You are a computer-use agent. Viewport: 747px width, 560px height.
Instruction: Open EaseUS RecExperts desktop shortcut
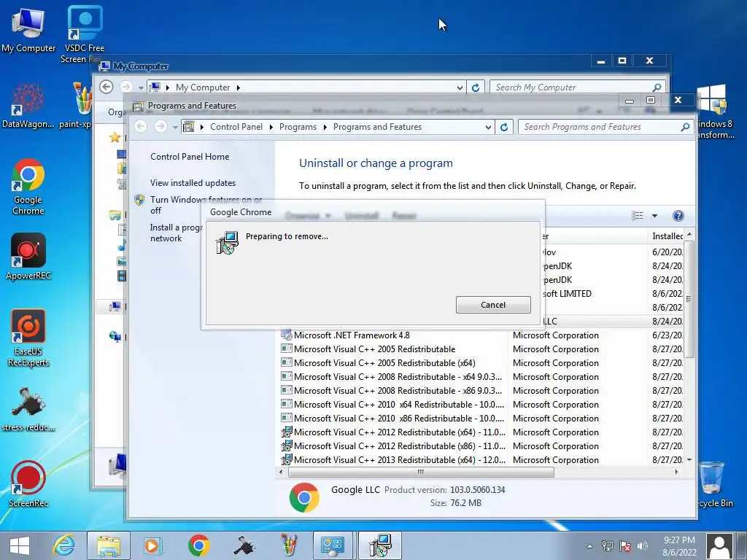coord(28,338)
